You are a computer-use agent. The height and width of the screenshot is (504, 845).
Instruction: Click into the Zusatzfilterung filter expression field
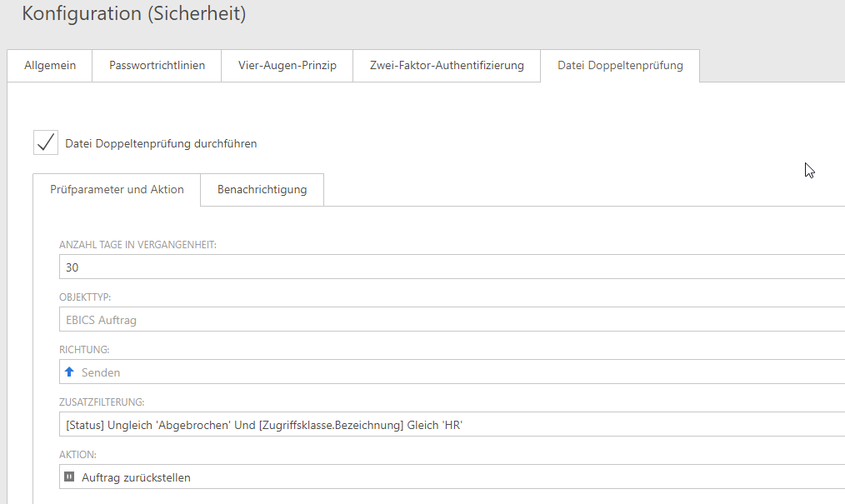point(450,425)
